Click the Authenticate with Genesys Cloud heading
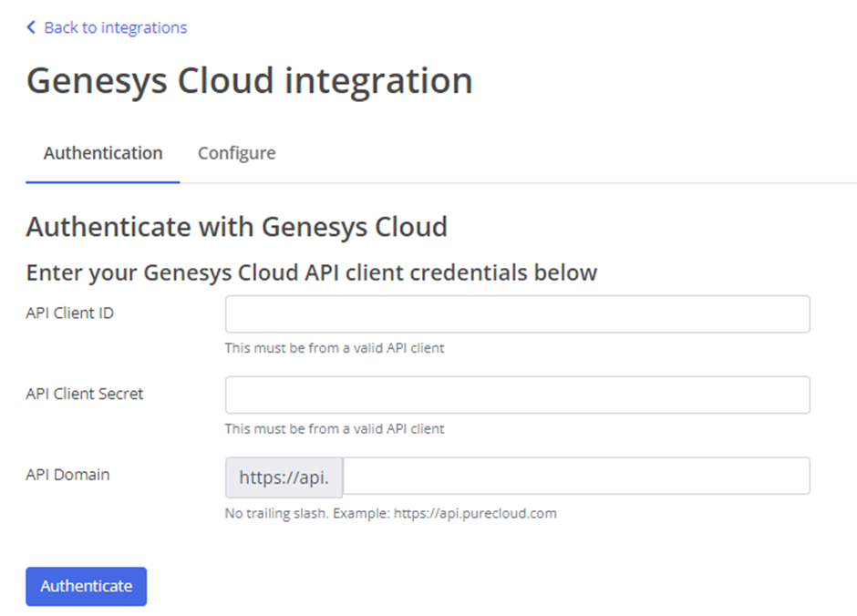 [237, 227]
